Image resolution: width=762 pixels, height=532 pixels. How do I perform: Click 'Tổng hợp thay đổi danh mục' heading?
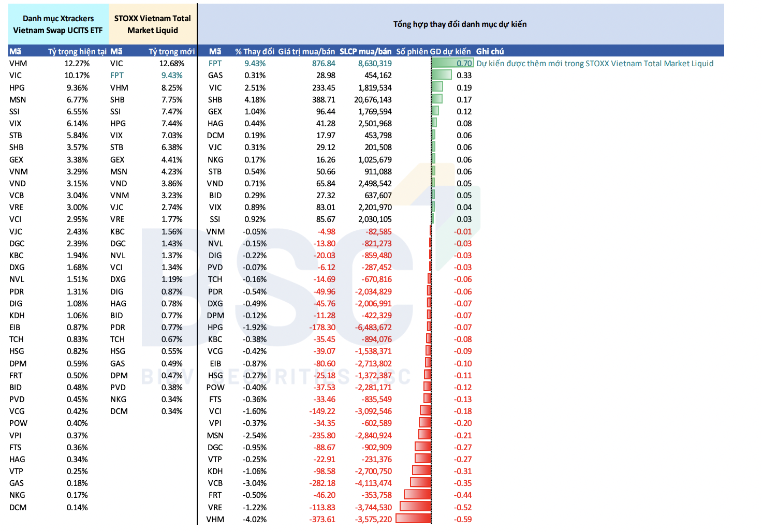(460, 24)
